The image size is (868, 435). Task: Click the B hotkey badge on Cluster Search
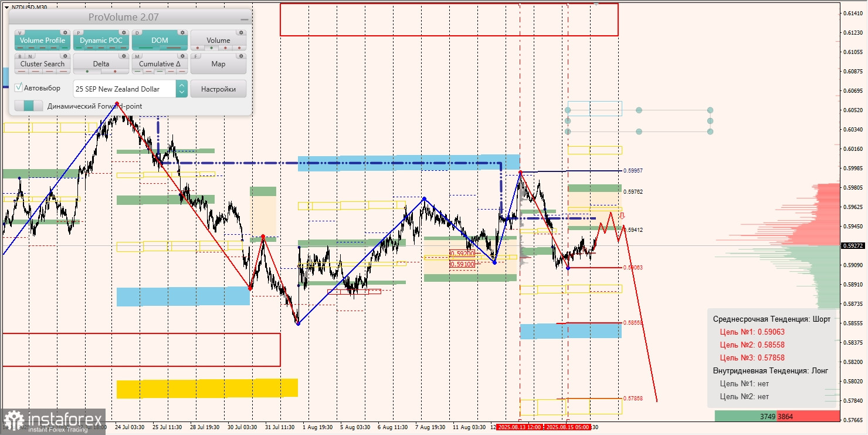(x=20, y=56)
